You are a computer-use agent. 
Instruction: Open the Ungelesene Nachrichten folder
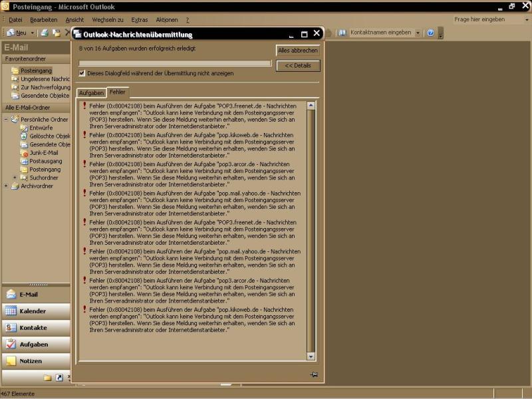pos(45,79)
